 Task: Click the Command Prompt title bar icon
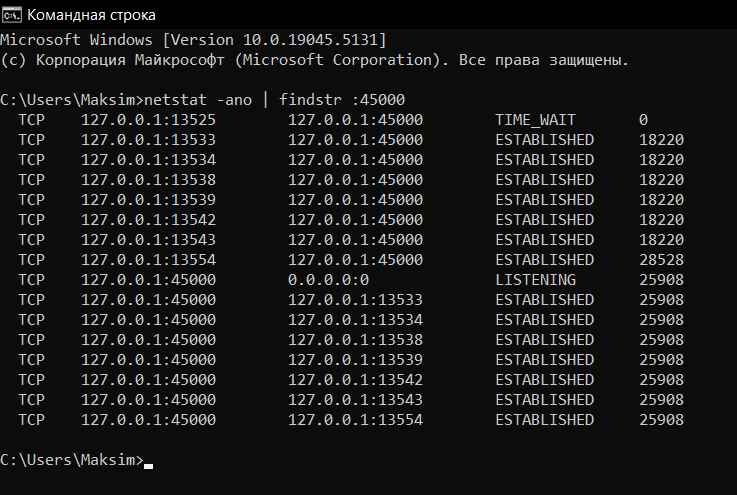point(11,15)
